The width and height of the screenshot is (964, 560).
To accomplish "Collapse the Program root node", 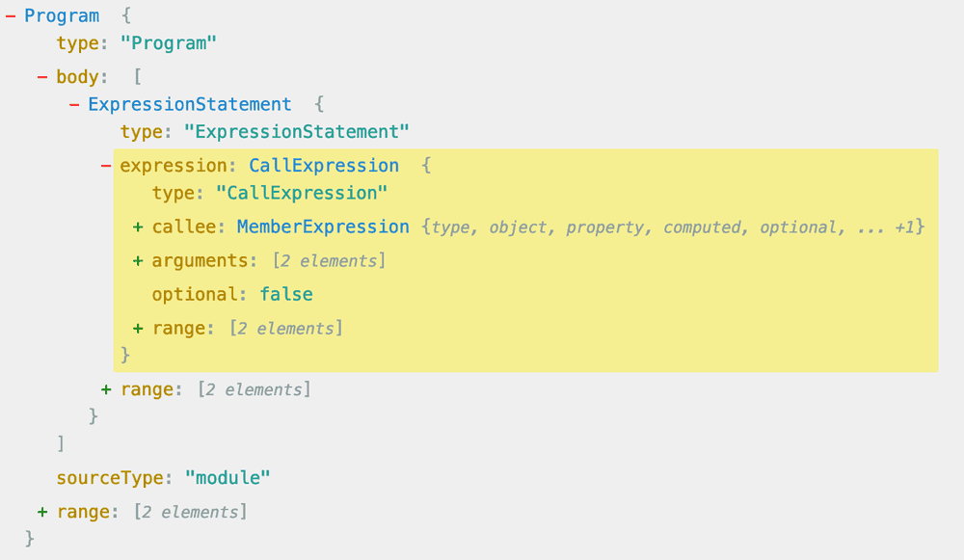I will pos(9,15).
